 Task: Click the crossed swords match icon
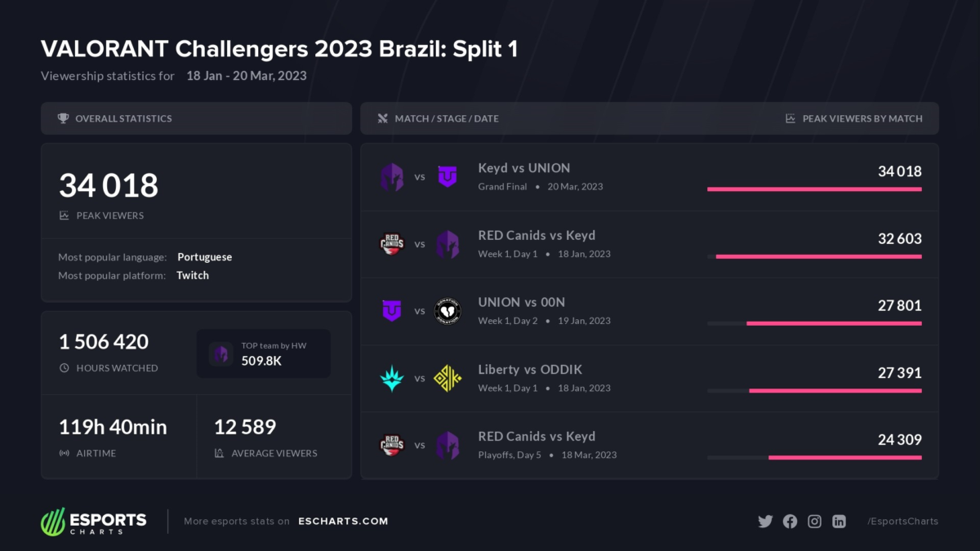(382, 118)
